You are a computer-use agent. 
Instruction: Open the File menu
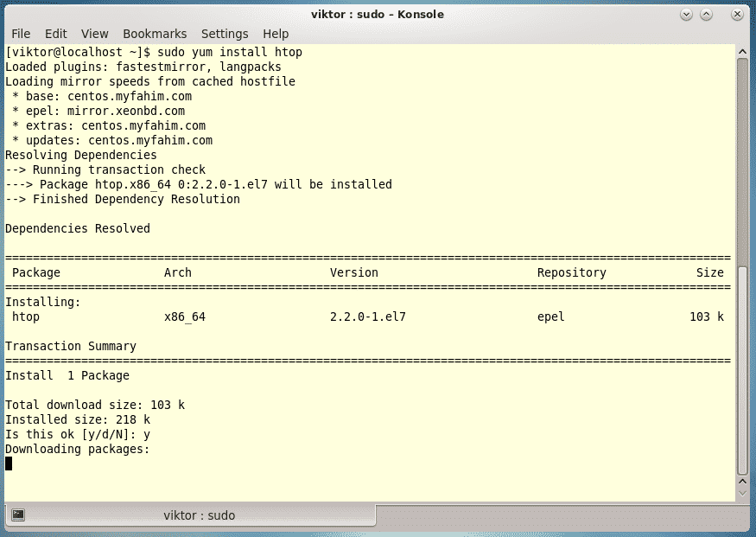(x=21, y=34)
